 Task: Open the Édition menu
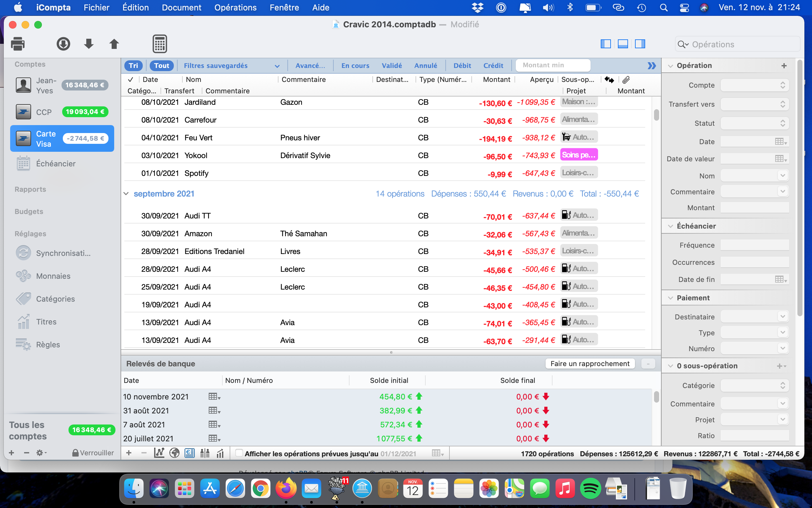tap(135, 7)
